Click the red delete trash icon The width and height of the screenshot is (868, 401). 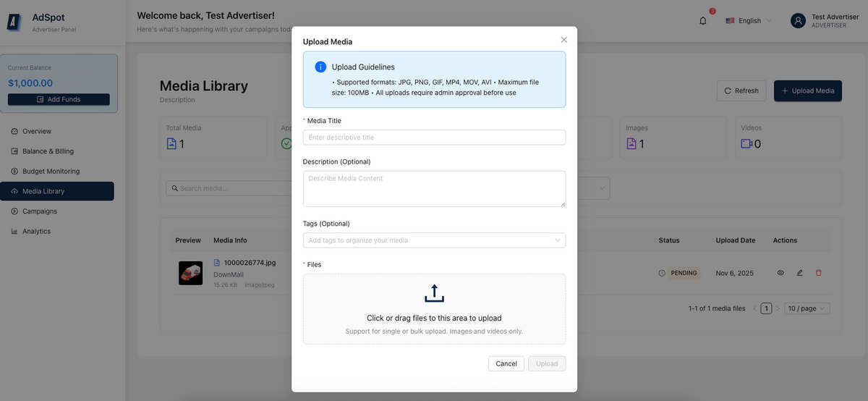[819, 273]
